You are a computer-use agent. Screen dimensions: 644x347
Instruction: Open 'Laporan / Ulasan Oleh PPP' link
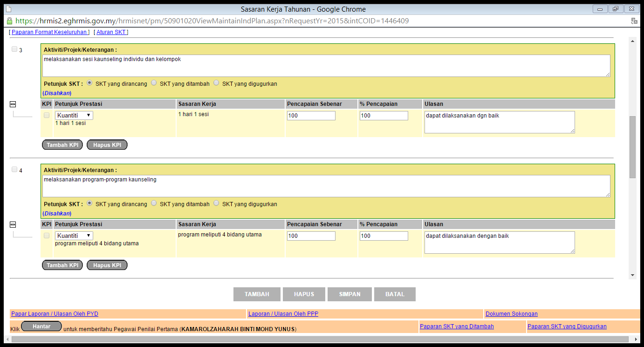tap(283, 314)
